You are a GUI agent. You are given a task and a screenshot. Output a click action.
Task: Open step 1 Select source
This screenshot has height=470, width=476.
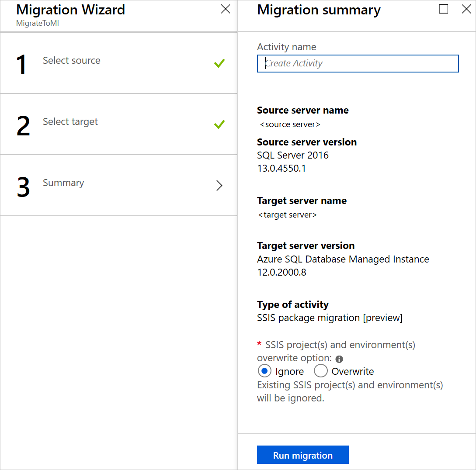119,63
